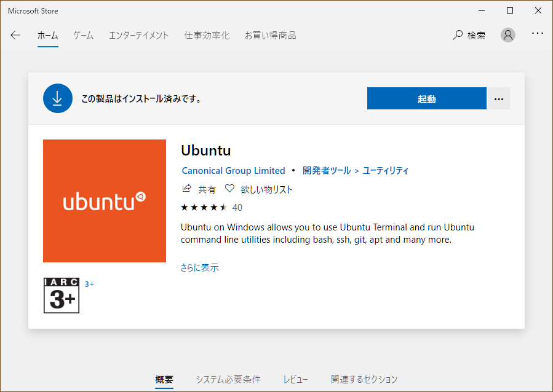Select the システム必要条件 section tab
Viewport: 553px width, 392px height.
[x=228, y=379]
